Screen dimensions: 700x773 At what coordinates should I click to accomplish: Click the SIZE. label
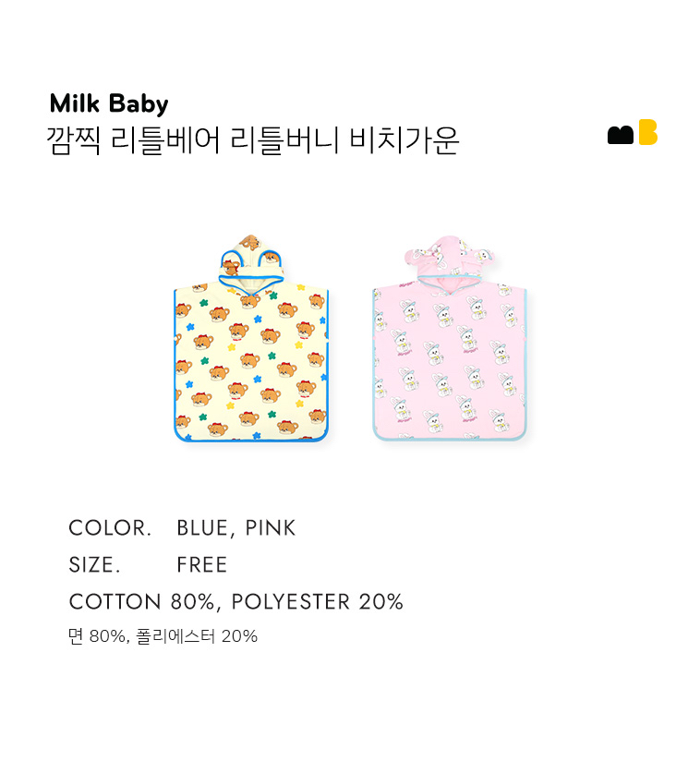(94, 565)
